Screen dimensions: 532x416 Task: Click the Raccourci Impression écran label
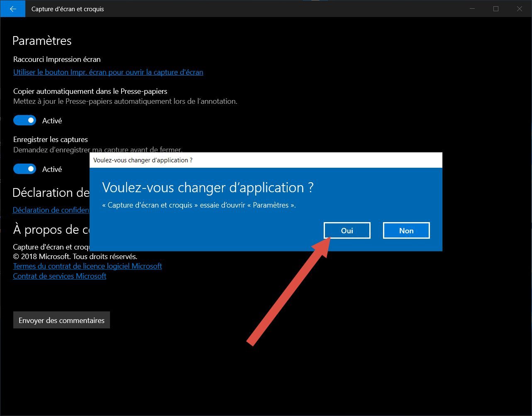57,59
